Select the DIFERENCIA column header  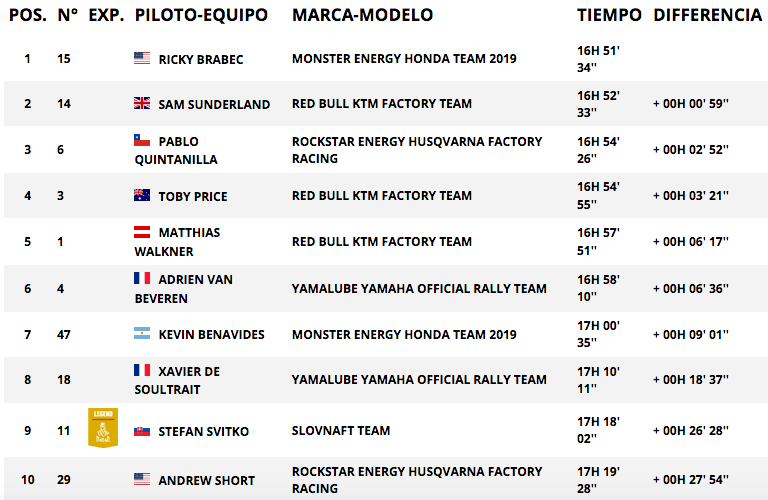point(708,15)
